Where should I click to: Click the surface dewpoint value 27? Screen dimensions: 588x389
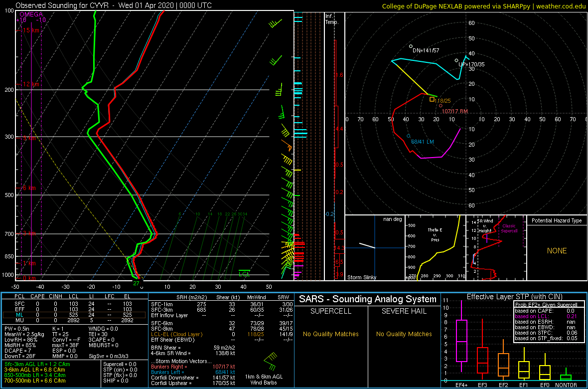click(136, 283)
